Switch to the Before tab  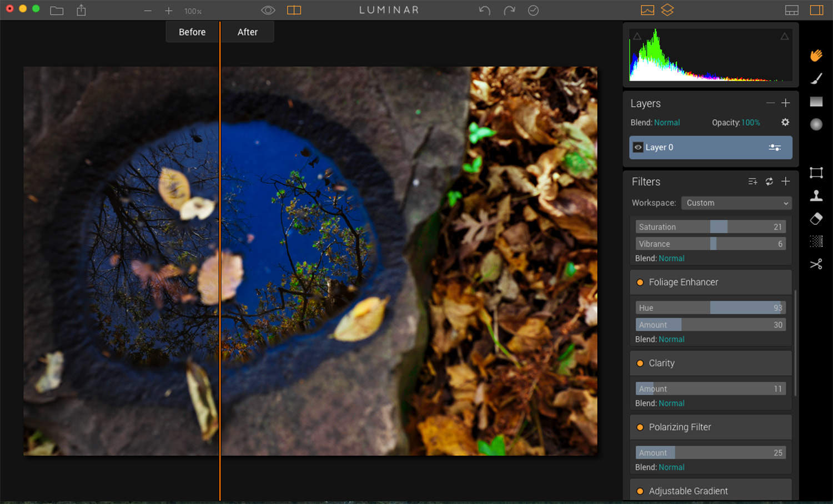(192, 32)
